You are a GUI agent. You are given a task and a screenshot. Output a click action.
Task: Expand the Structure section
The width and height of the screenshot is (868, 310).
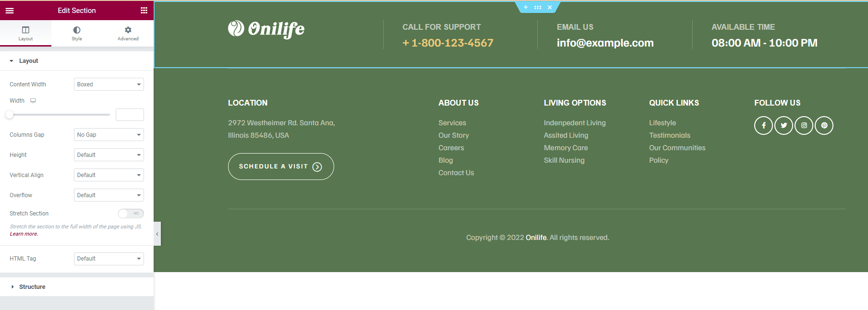click(x=32, y=287)
